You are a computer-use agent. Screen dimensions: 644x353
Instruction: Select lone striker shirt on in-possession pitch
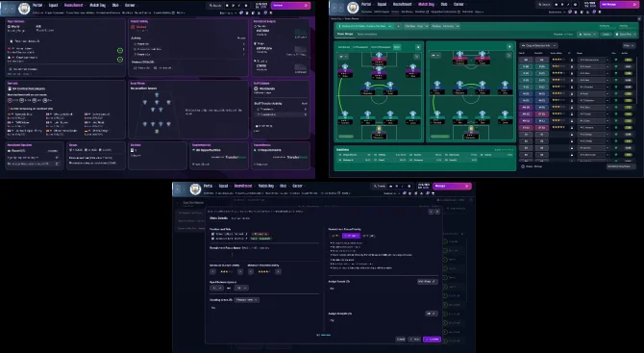379,56
